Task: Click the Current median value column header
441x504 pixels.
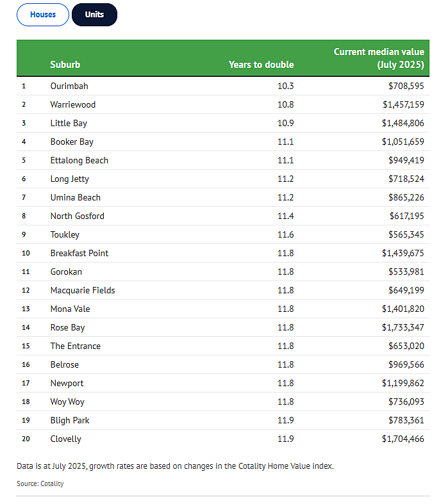Action: [379, 58]
